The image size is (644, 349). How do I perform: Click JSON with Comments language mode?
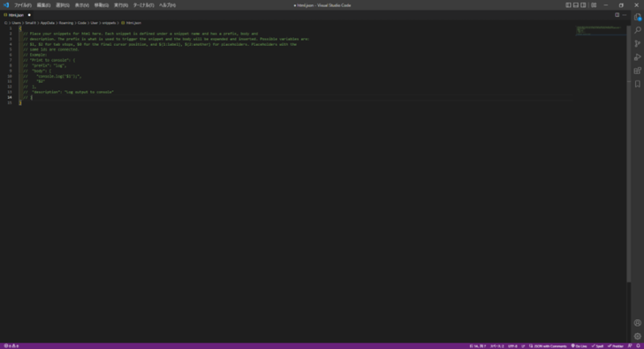[546, 345]
